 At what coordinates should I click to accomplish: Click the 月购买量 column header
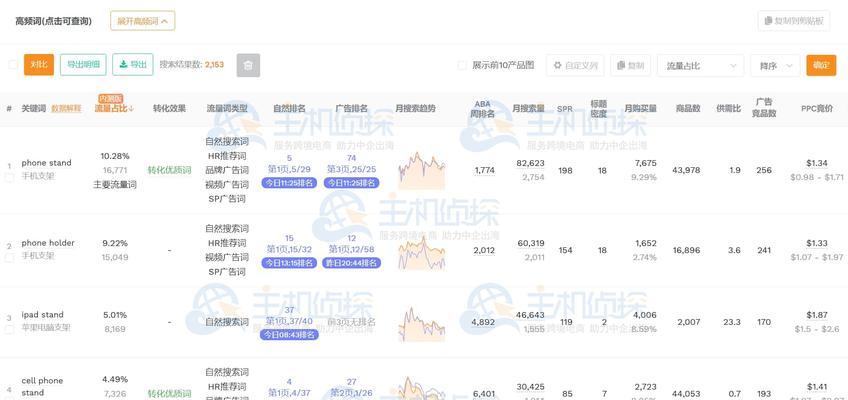pyautogui.click(x=640, y=108)
